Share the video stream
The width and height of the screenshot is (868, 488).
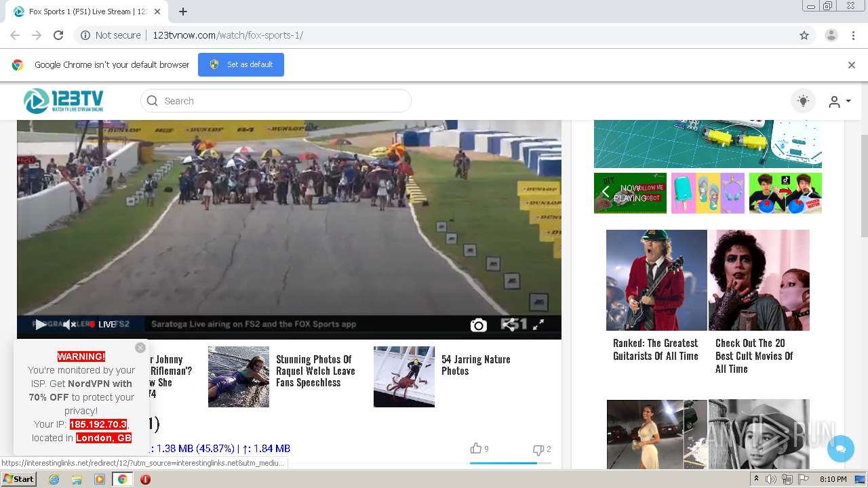tap(508, 325)
